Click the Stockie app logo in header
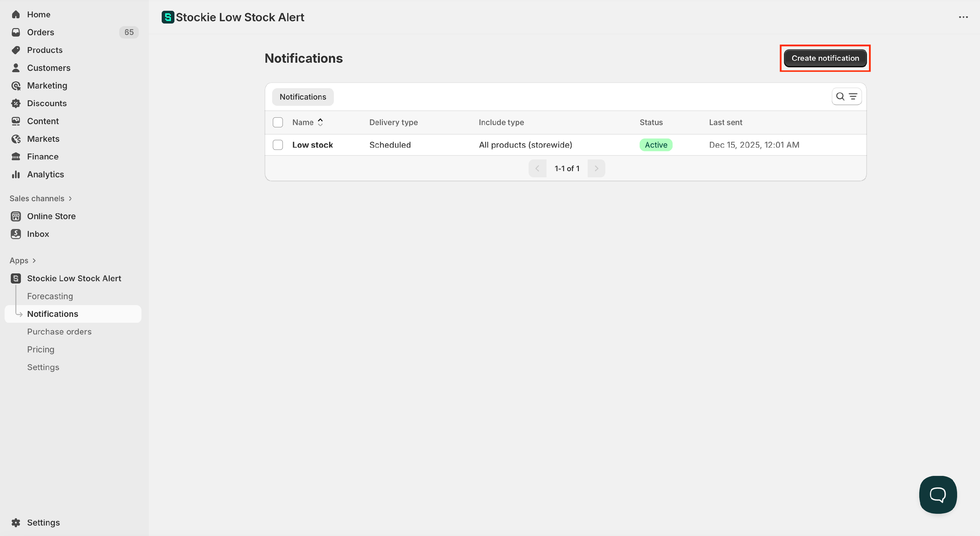 click(x=168, y=17)
